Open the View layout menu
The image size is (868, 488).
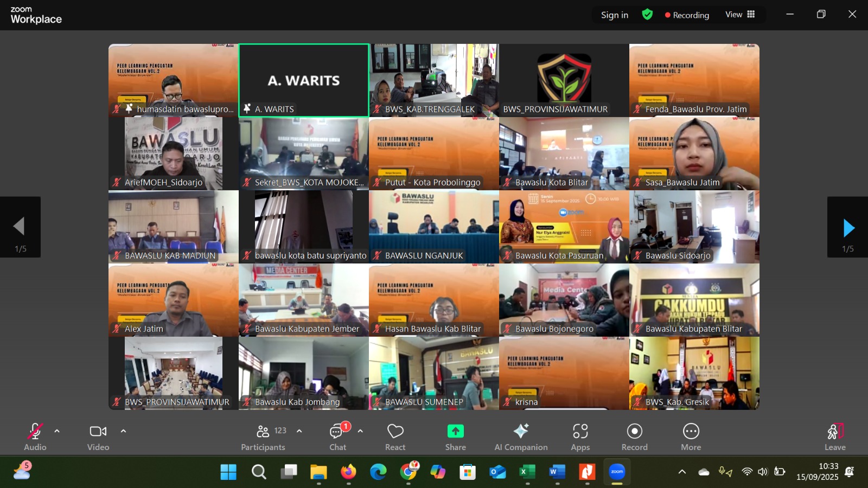[740, 15]
